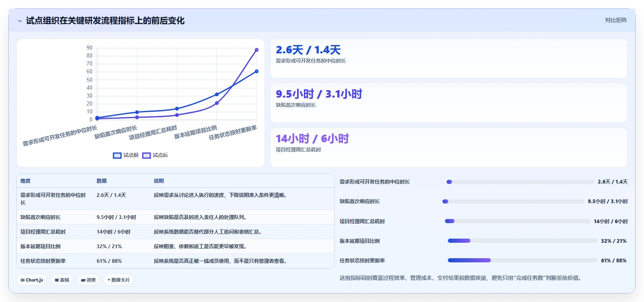Click the dashboard title 试点组织在关键研发流程指标上的前后变化
644x302 pixels.
click(105, 21)
